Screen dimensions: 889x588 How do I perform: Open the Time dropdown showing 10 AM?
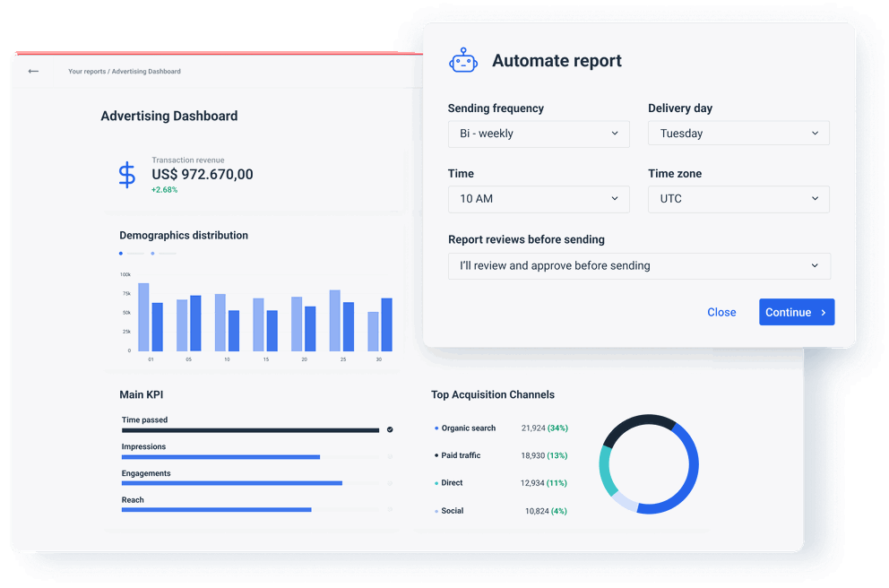coord(539,199)
